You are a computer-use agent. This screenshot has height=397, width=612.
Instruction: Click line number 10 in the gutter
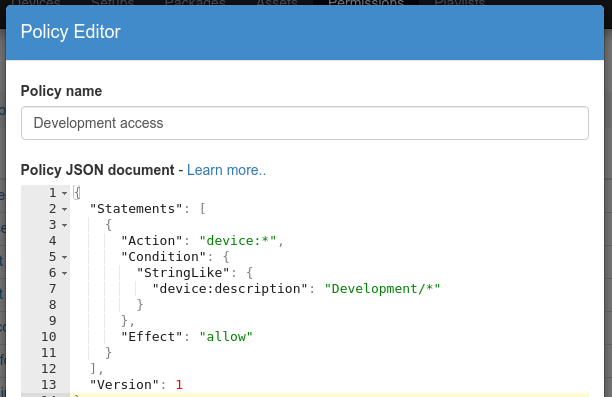point(49,337)
